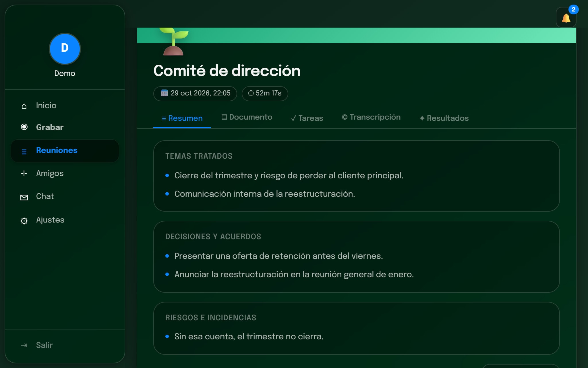Open Ajustes in the sidebar

point(65,220)
